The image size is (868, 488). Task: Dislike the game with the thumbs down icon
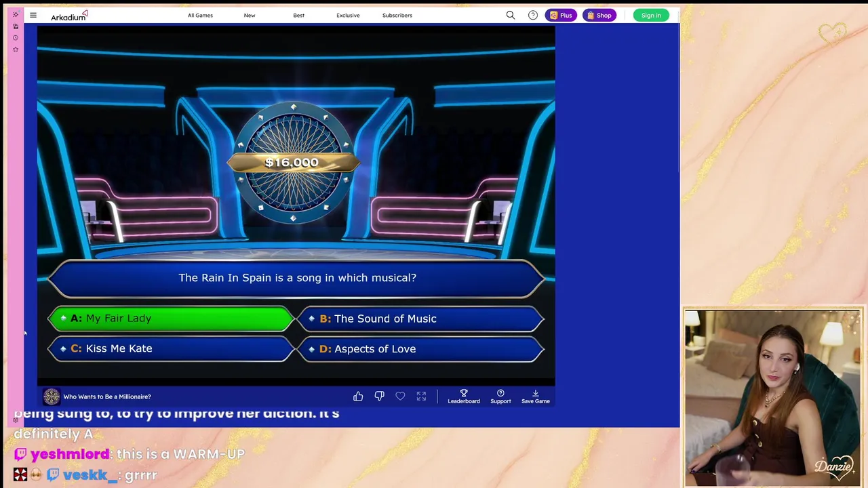(379, 396)
